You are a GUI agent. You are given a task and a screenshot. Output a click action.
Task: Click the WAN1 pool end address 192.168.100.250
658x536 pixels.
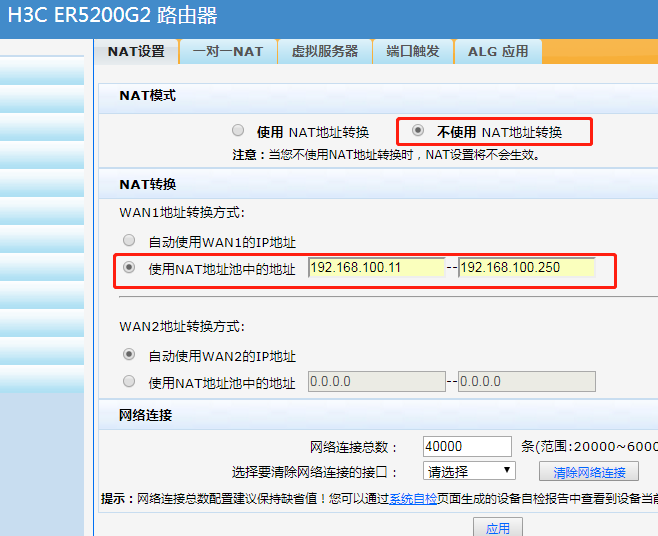pos(527,267)
